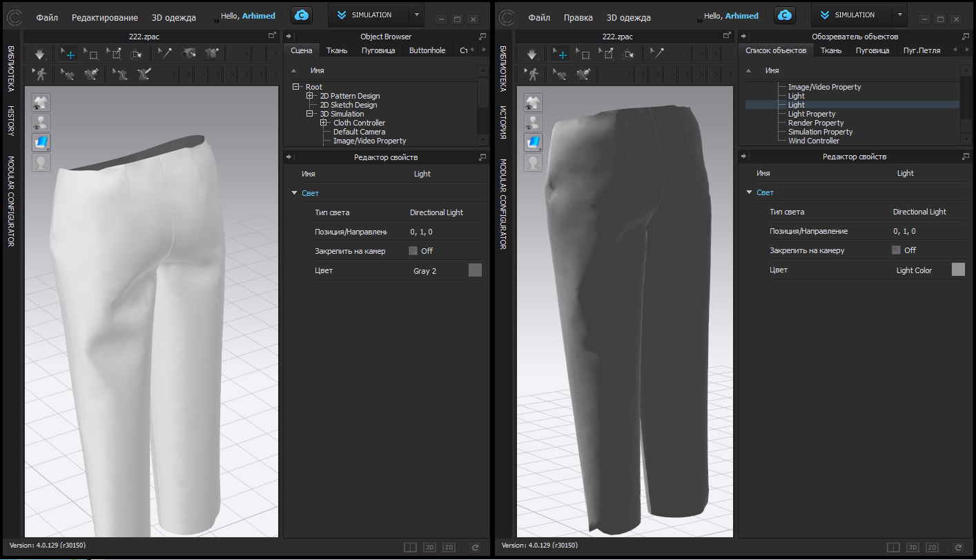Toggle garment visibility icon in left viewport
The image size is (976, 560).
[x=40, y=103]
